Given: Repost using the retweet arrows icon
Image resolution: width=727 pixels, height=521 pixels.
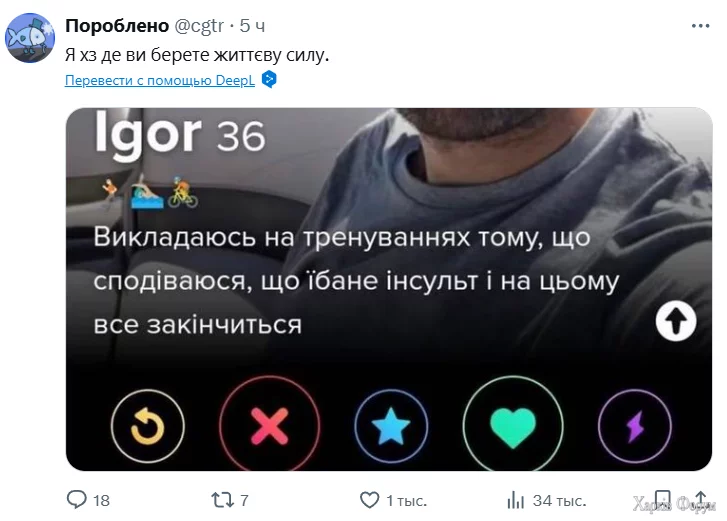Looking at the screenshot, I should 223,500.
